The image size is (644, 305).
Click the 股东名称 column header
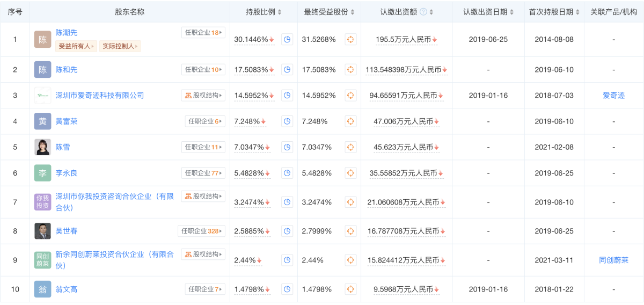[x=129, y=12]
